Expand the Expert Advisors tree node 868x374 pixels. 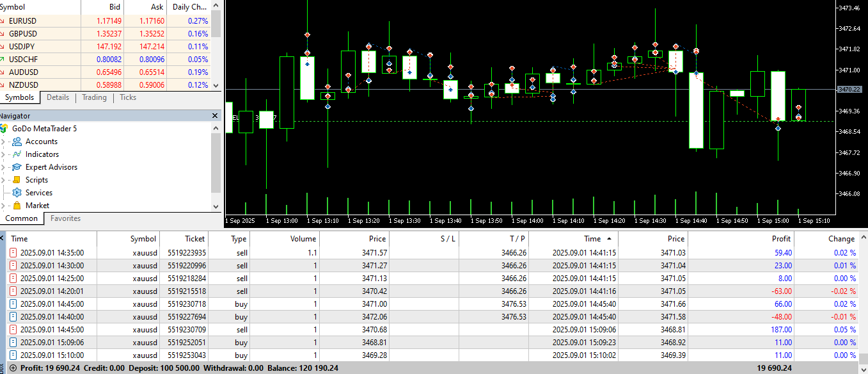point(3,167)
